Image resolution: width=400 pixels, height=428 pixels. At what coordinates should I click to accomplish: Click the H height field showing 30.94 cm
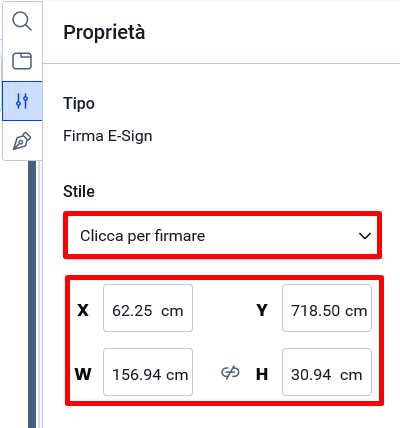327,372
